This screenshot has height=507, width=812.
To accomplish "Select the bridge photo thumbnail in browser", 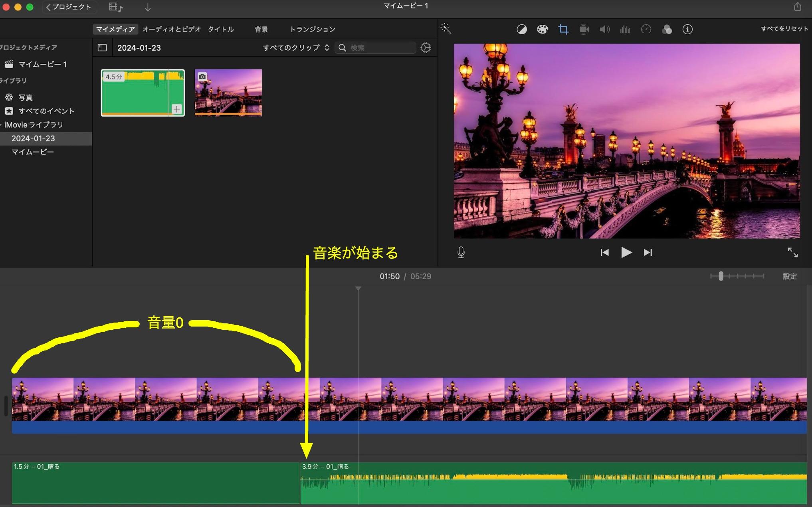I will [x=228, y=93].
